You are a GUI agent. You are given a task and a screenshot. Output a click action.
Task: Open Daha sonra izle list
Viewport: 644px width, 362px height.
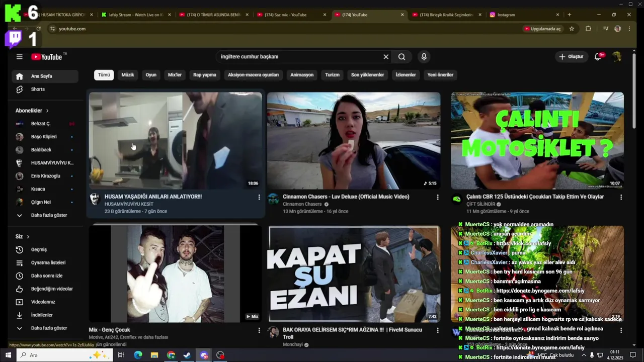click(45, 276)
